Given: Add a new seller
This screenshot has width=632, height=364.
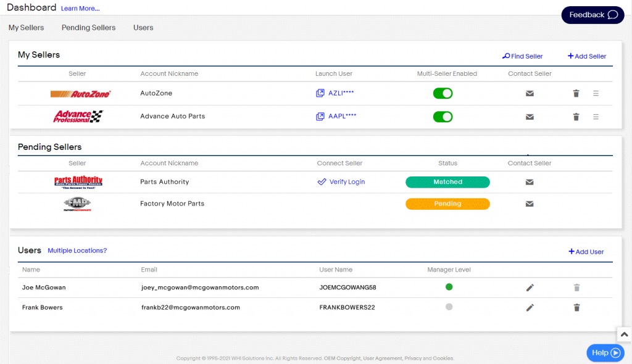Looking at the screenshot, I should coord(586,56).
